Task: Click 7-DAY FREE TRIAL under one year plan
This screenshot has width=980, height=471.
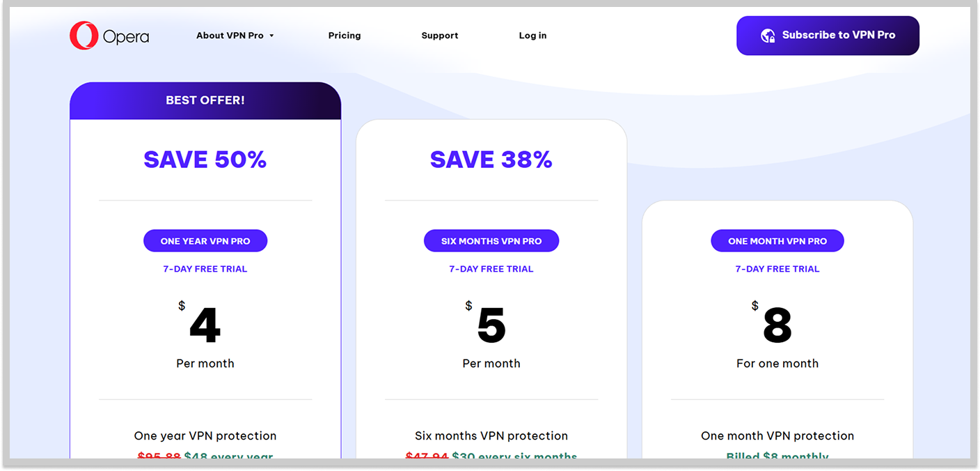Action: pos(205,268)
